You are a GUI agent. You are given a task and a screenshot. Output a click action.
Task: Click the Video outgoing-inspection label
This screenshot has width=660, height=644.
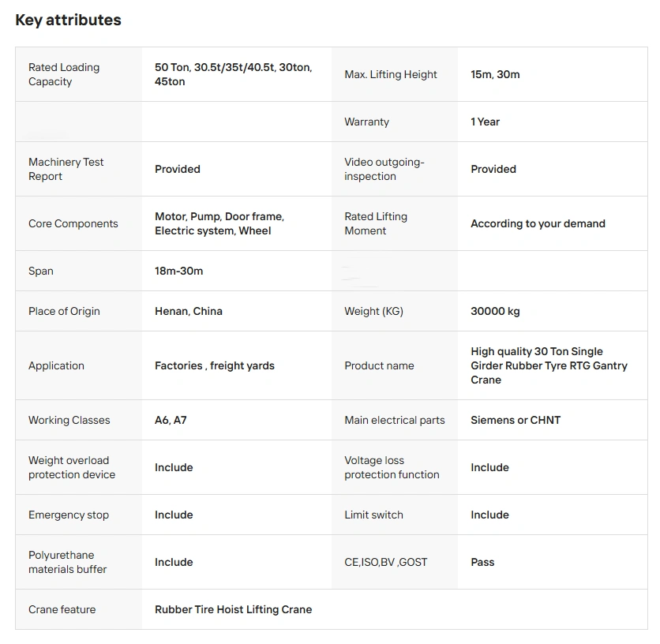[384, 169]
